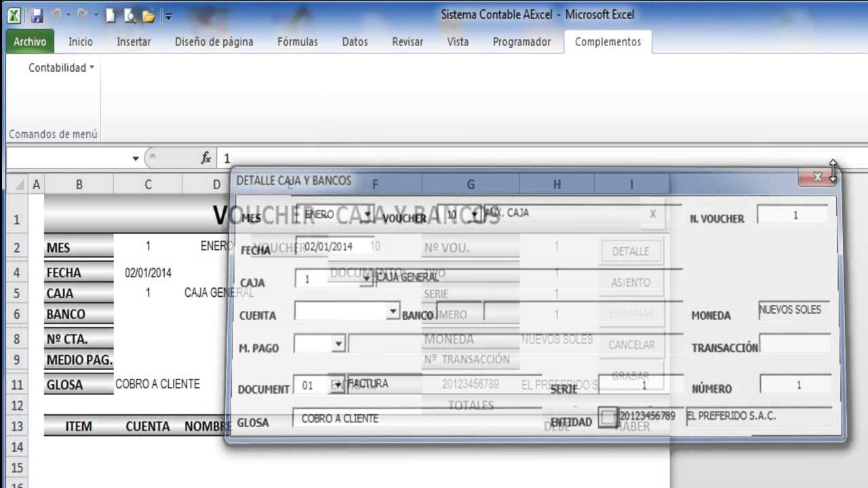Click the EL PREFERIDO S.A.C. entity name field
The width and height of the screenshot is (868, 488).
coord(759,416)
